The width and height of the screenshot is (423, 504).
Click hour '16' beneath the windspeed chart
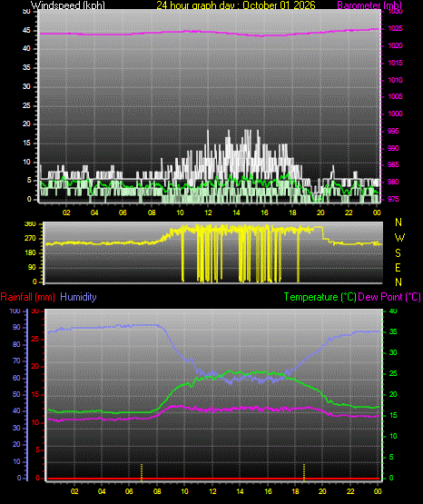tap(264, 212)
